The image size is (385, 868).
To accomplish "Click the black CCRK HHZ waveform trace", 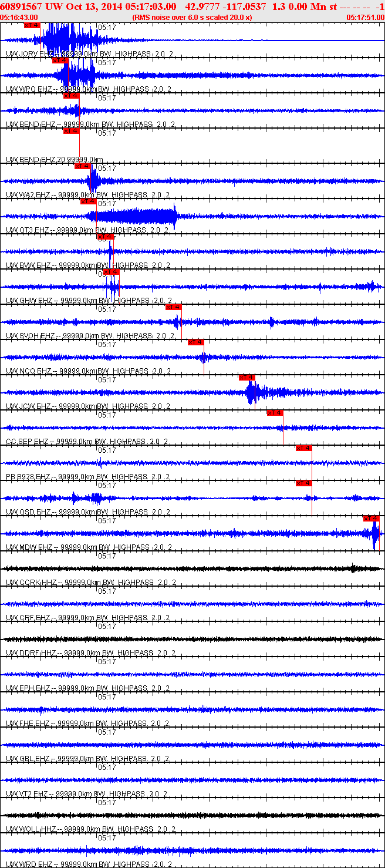I will [192, 568].
